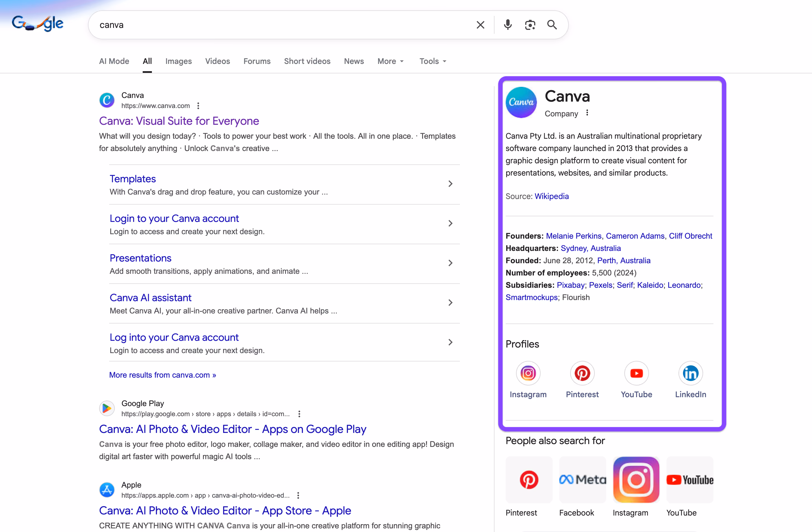Open Canva's Instagram profile icon
Viewport: 812px width, 532px height.
pos(528,373)
